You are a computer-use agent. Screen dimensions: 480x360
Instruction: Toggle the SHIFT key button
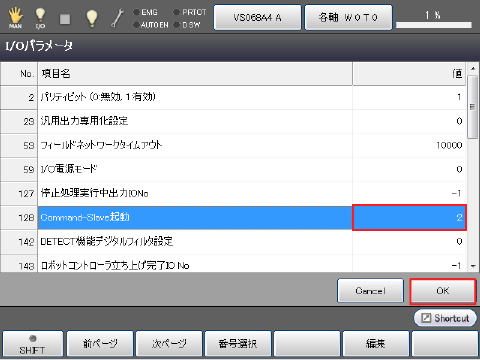point(32,344)
